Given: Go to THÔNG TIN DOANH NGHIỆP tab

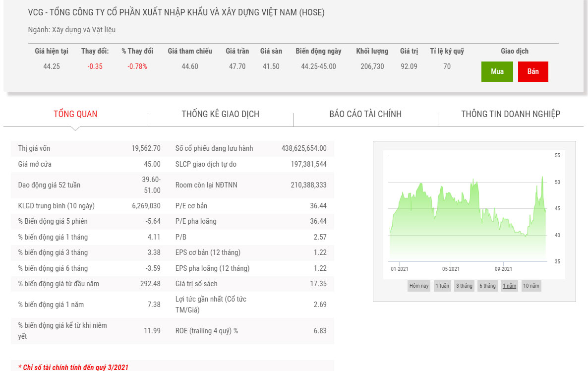Looking at the screenshot, I should tap(511, 114).
